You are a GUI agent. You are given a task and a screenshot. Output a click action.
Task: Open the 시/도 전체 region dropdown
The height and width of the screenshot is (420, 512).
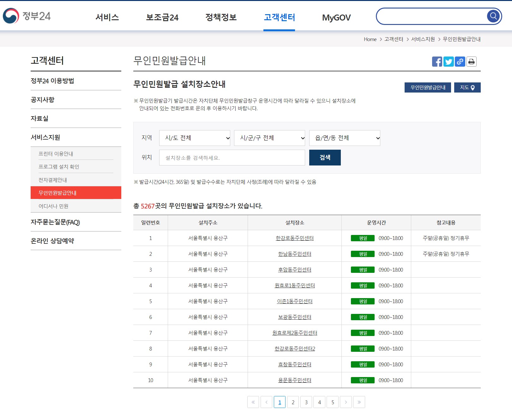click(x=195, y=138)
